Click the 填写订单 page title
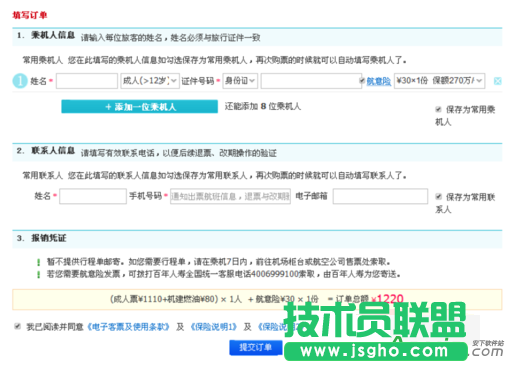511x367 pixels. tap(30, 15)
